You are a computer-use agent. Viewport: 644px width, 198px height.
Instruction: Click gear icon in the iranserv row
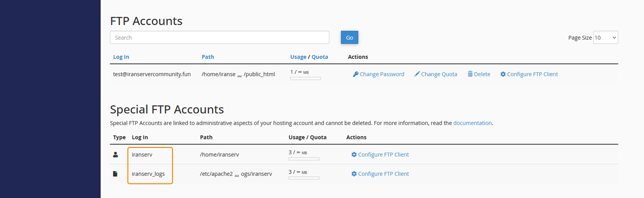pyautogui.click(x=354, y=155)
